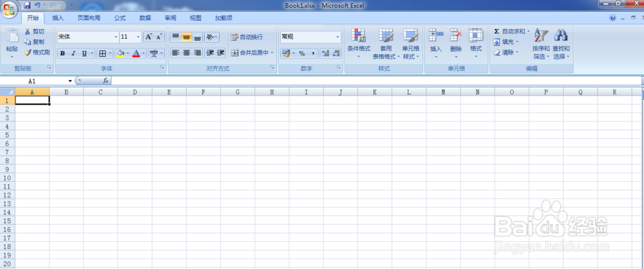Image resolution: width=644 pixels, height=269 pixels.
Task: Open the Alignment (对齐方式) dialog launcher
Action: (x=272, y=68)
